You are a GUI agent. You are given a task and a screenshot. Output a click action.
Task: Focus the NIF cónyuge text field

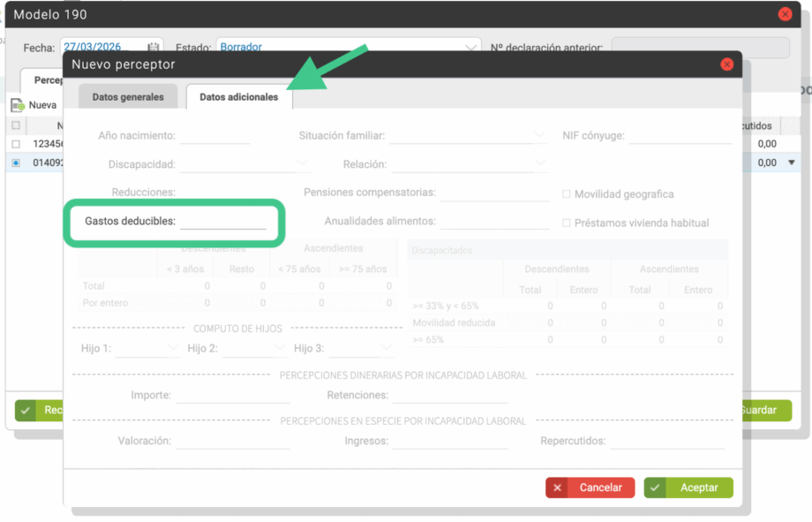click(680, 136)
